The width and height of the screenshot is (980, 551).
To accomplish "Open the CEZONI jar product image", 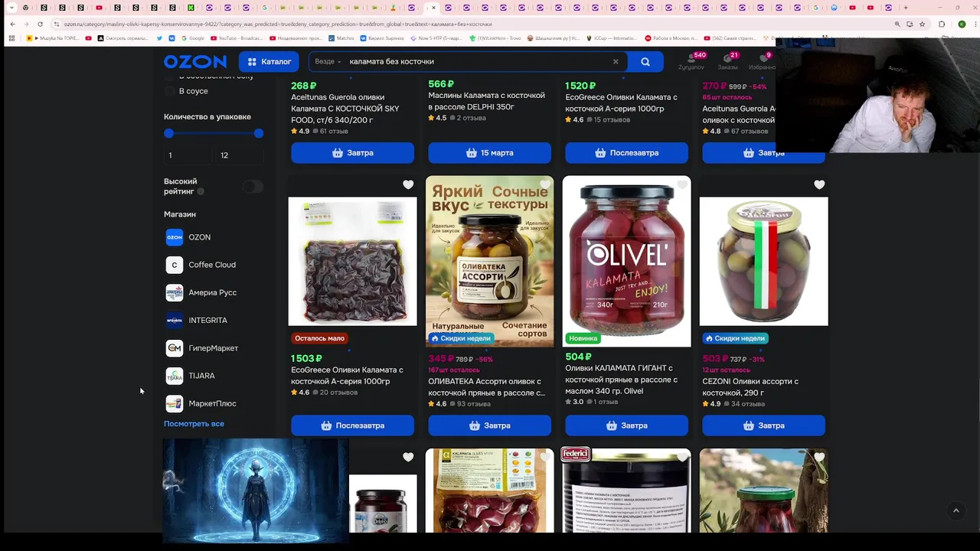I will pos(763,261).
